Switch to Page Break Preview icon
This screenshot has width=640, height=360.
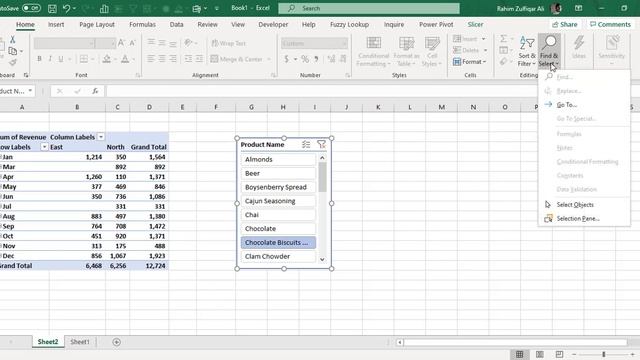pyautogui.click(x=559, y=354)
